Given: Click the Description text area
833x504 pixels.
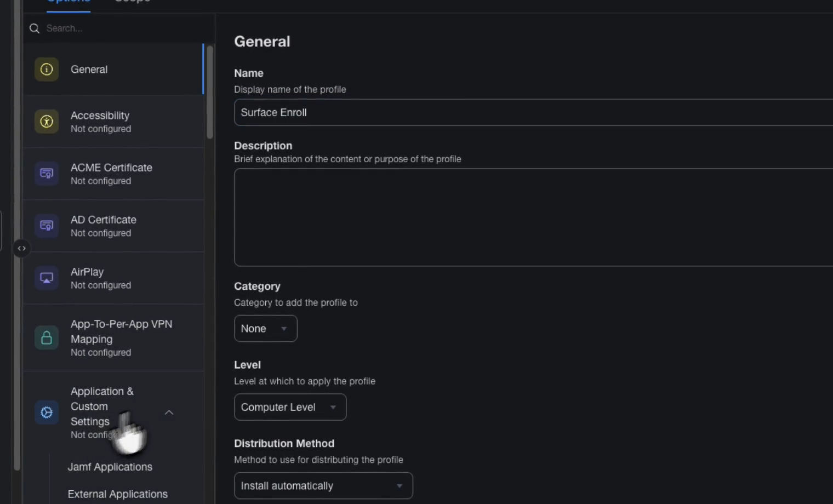Looking at the screenshot, I should pyautogui.click(x=534, y=217).
